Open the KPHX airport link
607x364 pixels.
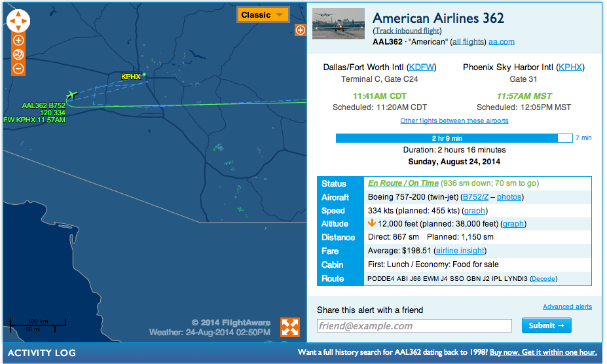tap(570, 67)
